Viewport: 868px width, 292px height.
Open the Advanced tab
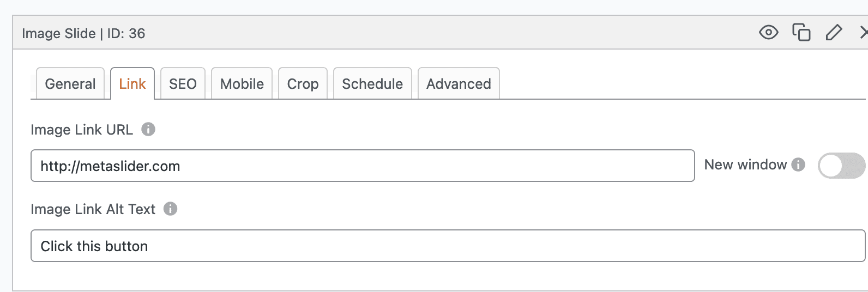tap(459, 84)
